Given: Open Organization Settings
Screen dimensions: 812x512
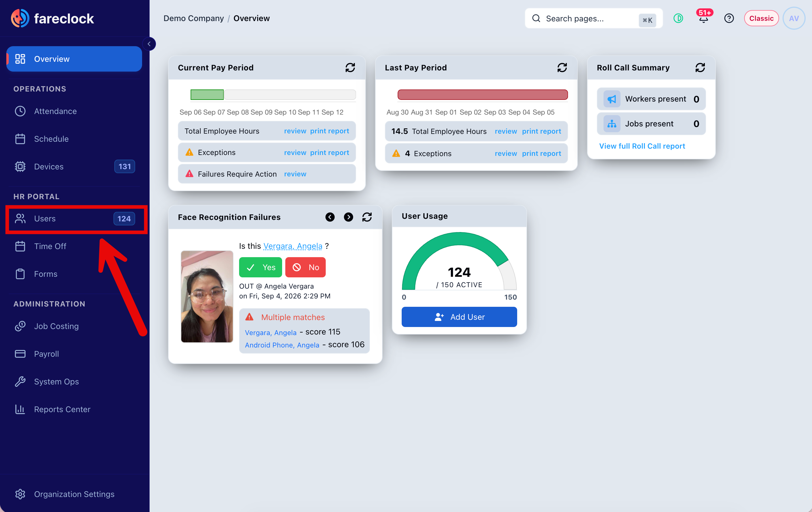Looking at the screenshot, I should [74, 494].
